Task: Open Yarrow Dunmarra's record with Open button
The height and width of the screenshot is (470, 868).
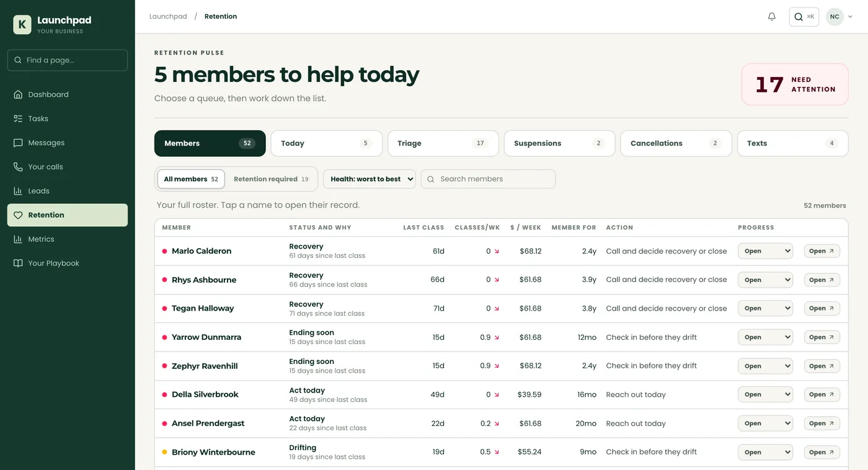Action: 822,337
